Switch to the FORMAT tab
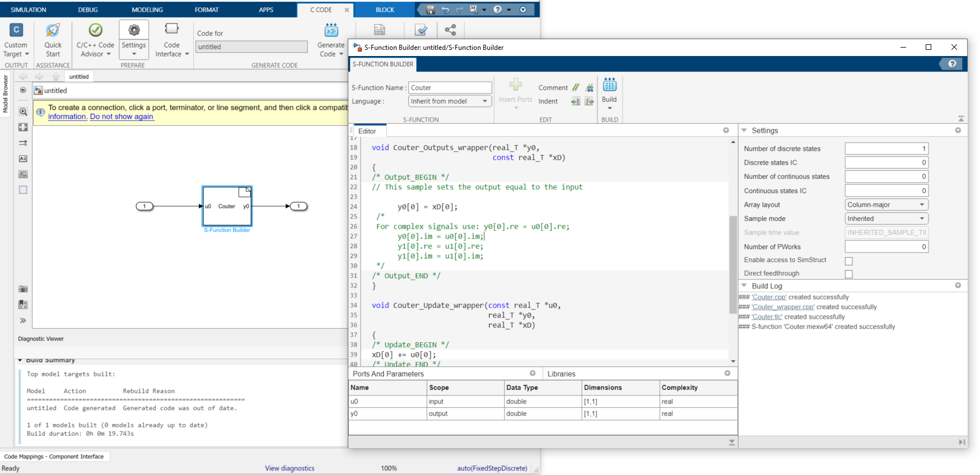This screenshot has width=980, height=475. 207,10
